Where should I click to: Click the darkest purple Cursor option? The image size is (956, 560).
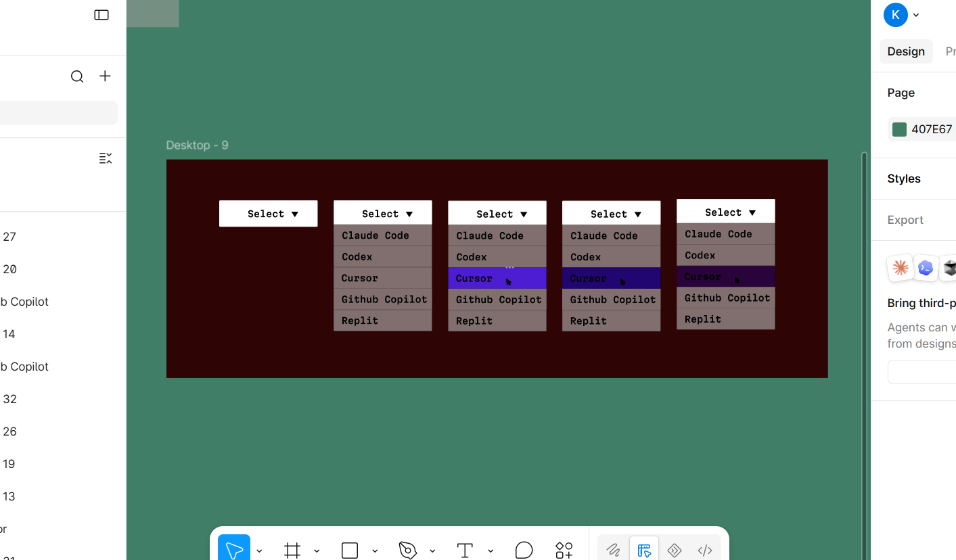725,276
